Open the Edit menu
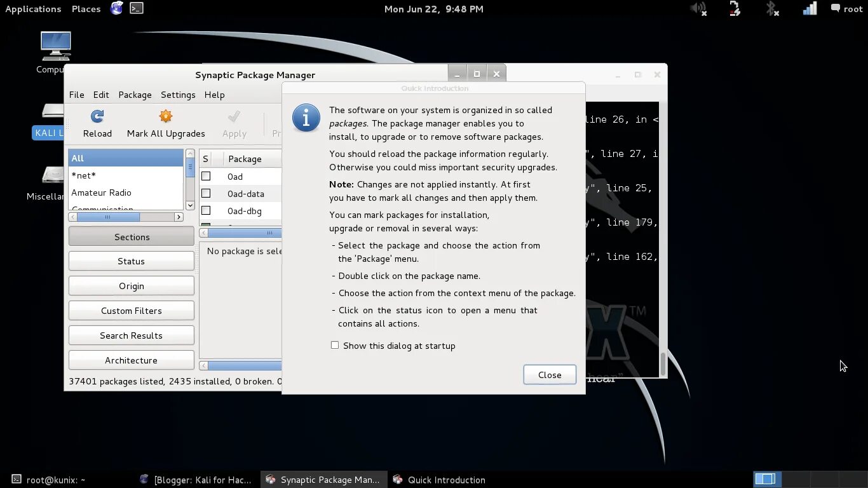The height and width of the screenshot is (488, 868). 101,95
